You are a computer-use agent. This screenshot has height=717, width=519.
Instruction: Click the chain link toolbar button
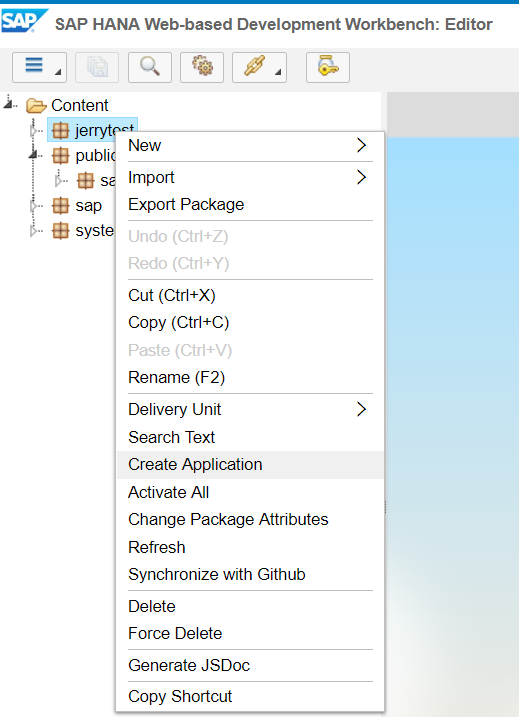click(x=259, y=67)
